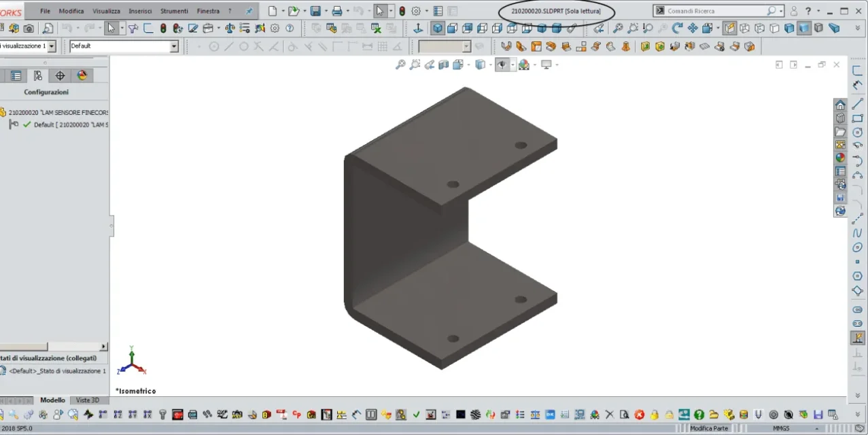Open the DisplayManager color ball tab icon

(x=82, y=75)
